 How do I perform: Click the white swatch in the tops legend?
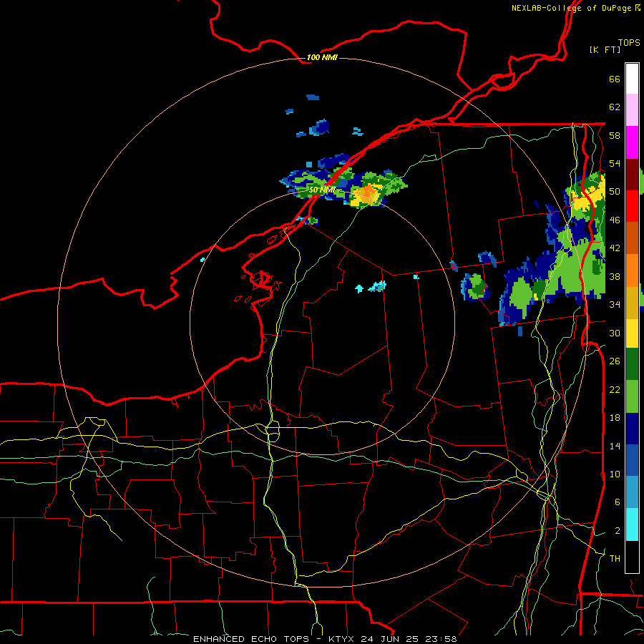point(632,79)
